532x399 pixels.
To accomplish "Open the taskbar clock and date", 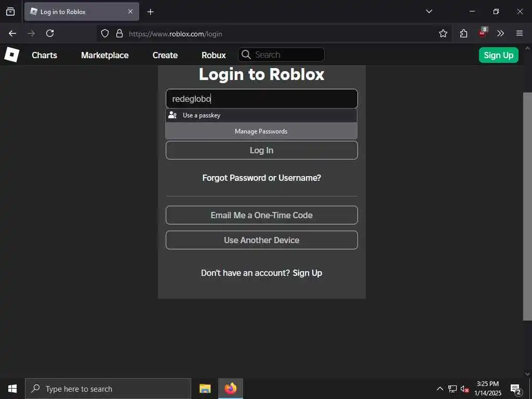I will (x=487, y=389).
